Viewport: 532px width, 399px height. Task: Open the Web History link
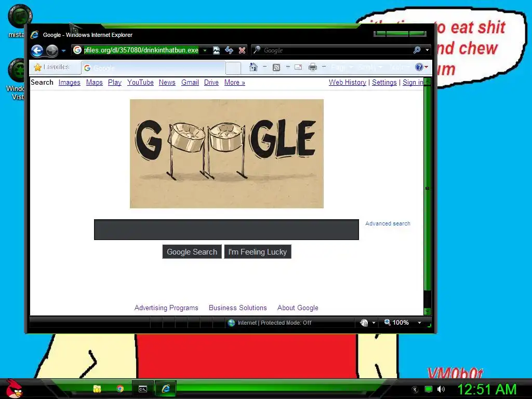[348, 83]
